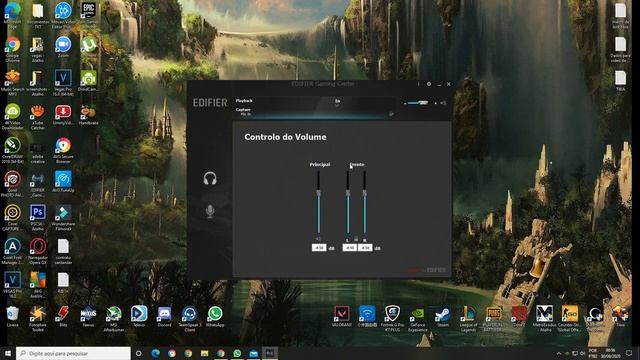This screenshot has width=640, height=360.
Task: Click the taskbar clock and date
Action: pyautogui.click(x=611, y=353)
